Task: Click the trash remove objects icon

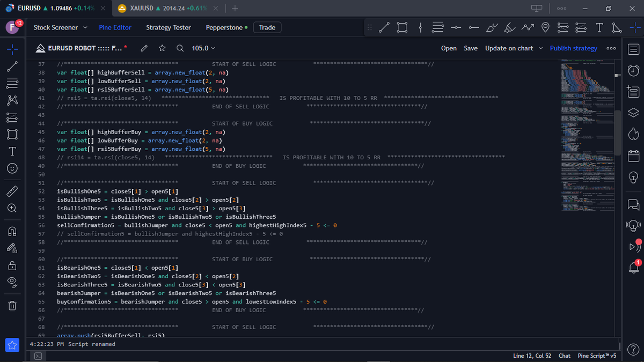Action: pos(13,306)
